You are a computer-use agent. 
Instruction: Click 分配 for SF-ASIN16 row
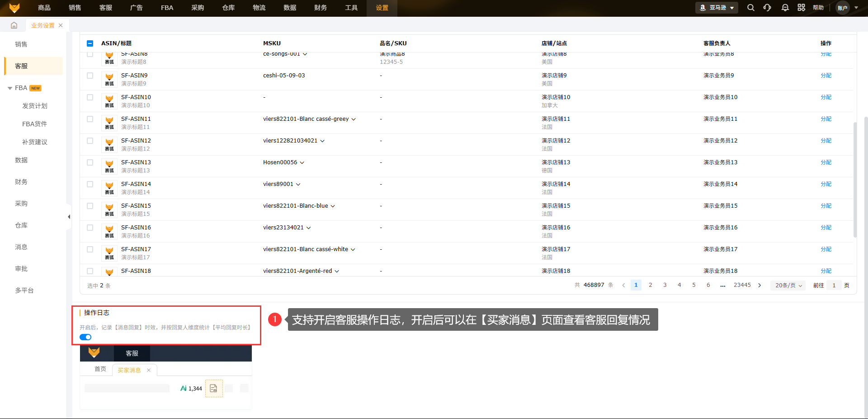click(826, 228)
